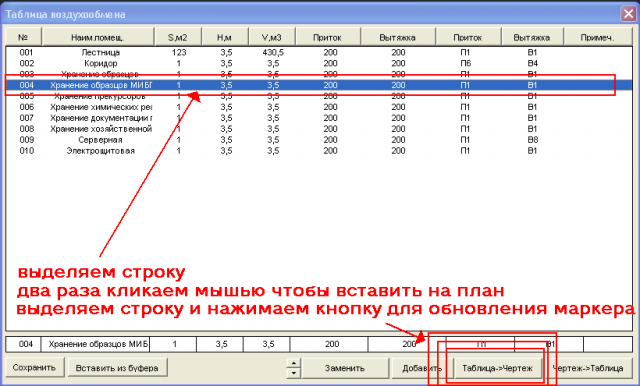Click the S,м2 column header
The height and width of the screenshot is (386, 640).
[x=178, y=37]
